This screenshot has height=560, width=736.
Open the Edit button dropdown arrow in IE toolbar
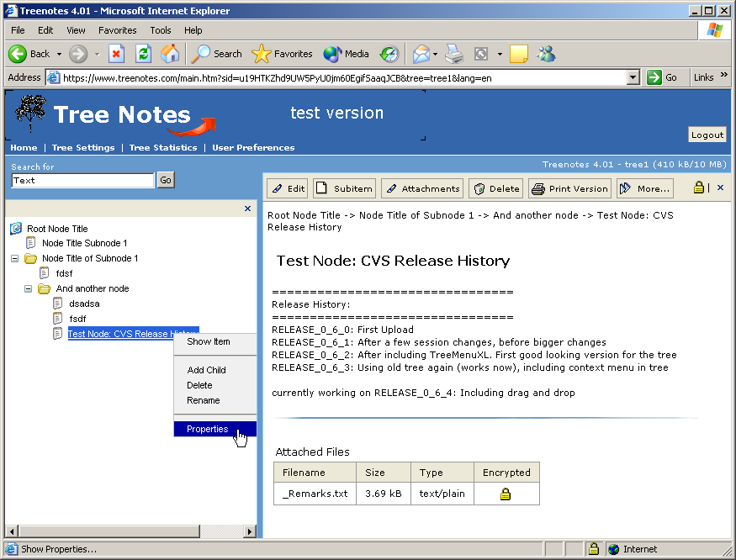point(500,55)
